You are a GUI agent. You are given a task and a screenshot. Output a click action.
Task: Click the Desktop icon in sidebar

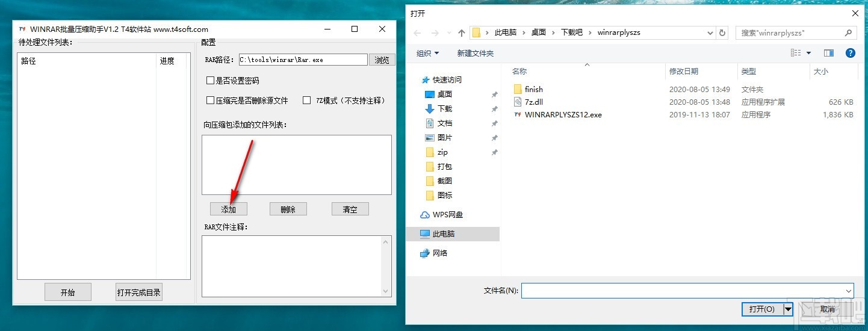click(430, 94)
